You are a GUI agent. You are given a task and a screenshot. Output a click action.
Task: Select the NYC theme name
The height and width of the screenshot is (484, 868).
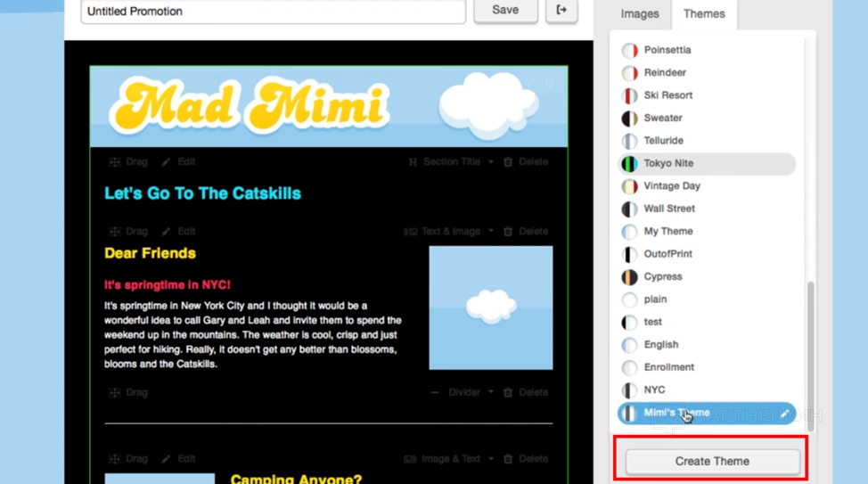pyautogui.click(x=654, y=390)
